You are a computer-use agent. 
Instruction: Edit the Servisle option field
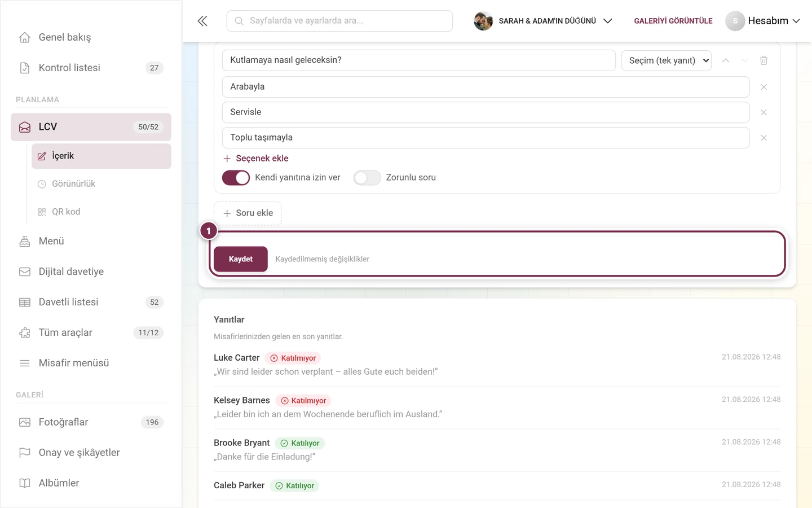(486, 112)
